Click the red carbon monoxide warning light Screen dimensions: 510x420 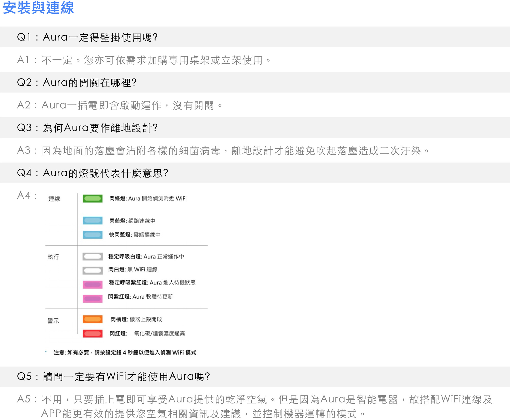pyautogui.click(x=93, y=333)
